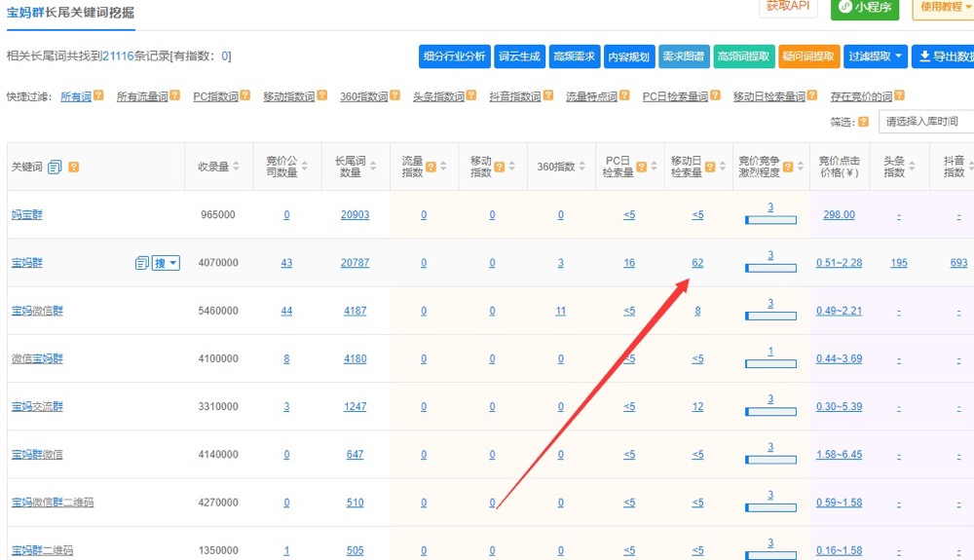The width and height of the screenshot is (974, 560).
Task: Click 需求图谱 button
Action: 684,56
